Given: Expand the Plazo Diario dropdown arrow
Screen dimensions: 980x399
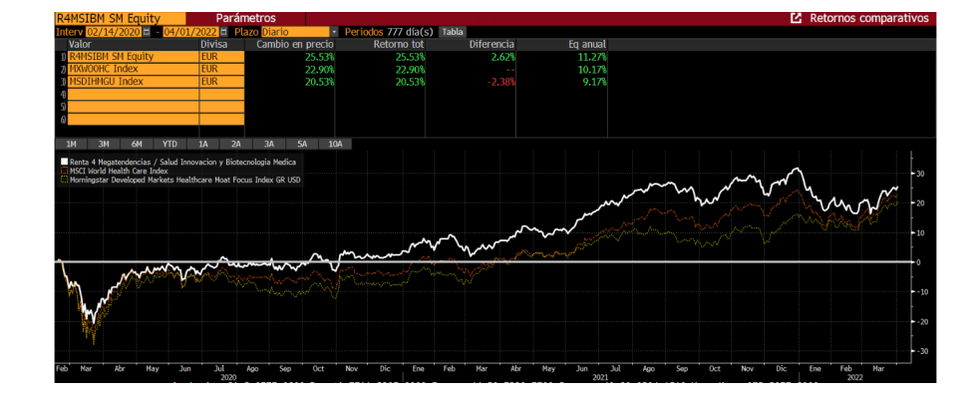Looking at the screenshot, I should (334, 32).
